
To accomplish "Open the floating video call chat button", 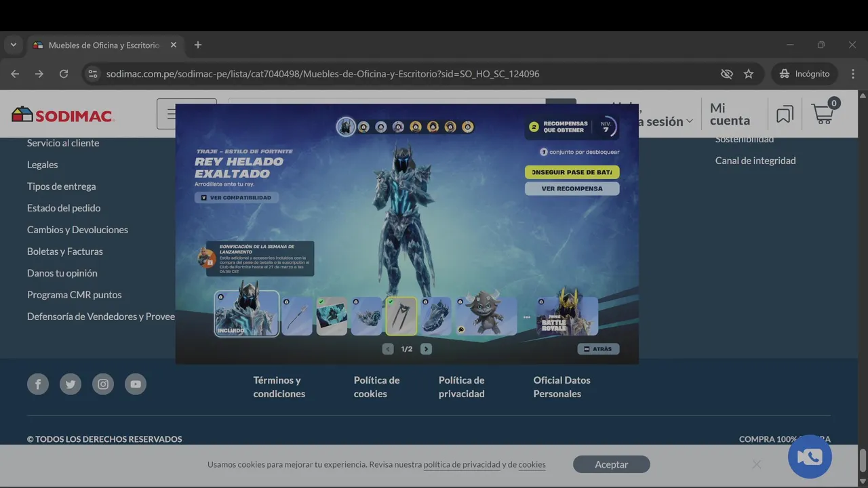I will click(x=810, y=457).
